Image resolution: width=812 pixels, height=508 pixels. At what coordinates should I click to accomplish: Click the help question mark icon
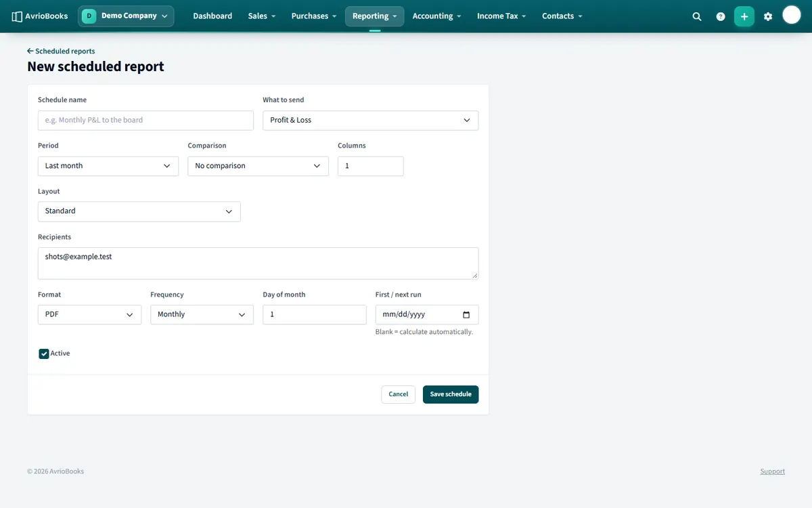coord(721,16)
